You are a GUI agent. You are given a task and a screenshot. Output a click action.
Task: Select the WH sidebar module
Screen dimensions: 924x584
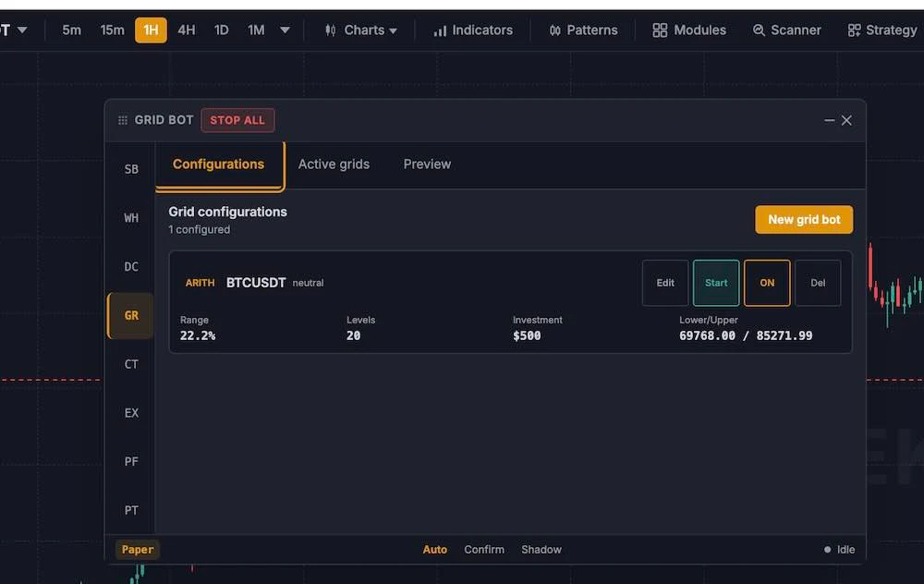pos(131,218)
